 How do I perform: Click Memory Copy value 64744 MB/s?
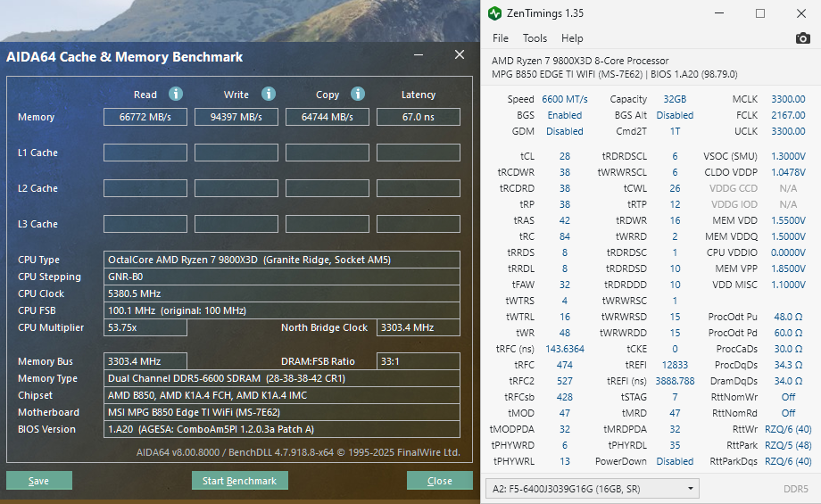(x=328, y=117)
